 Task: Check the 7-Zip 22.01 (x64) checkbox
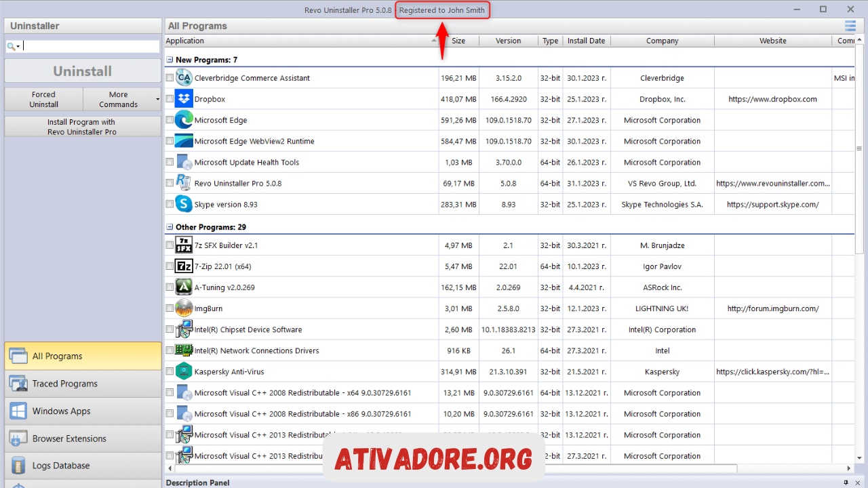pos(170,266)
